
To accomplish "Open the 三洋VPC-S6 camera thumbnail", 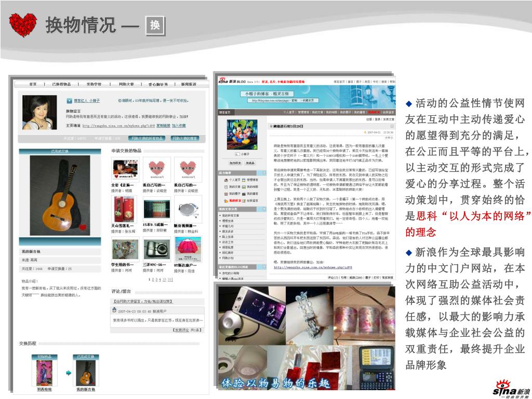I will (x=157, y=249).
